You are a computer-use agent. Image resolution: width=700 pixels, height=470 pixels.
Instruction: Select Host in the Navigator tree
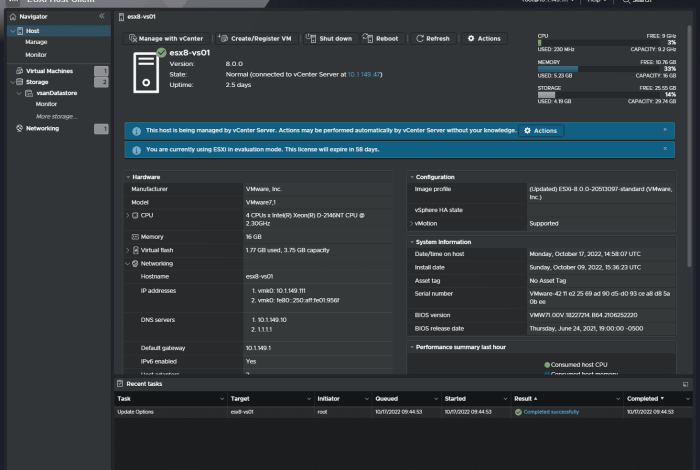coord(32,31)
